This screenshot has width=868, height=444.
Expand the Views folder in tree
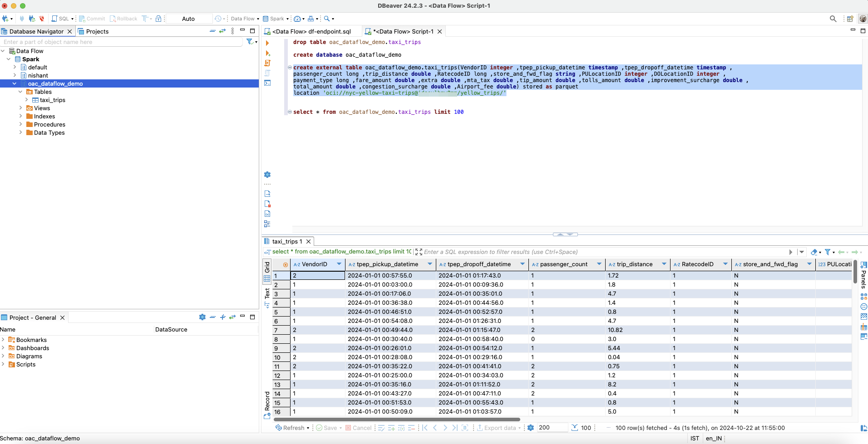pyautogui.click(x=20, y=108)
